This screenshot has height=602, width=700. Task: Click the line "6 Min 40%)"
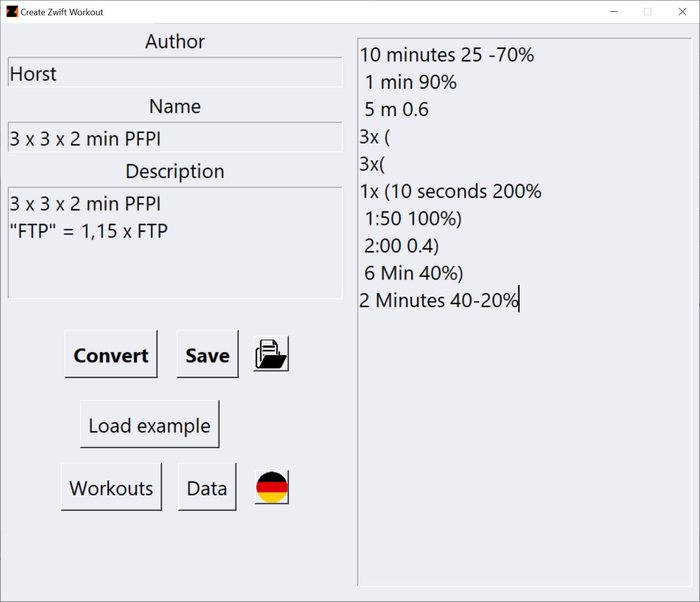(413, 273)
